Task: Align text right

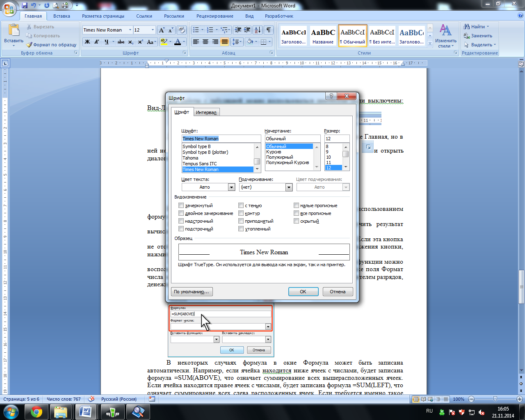Action: [215, 42]
